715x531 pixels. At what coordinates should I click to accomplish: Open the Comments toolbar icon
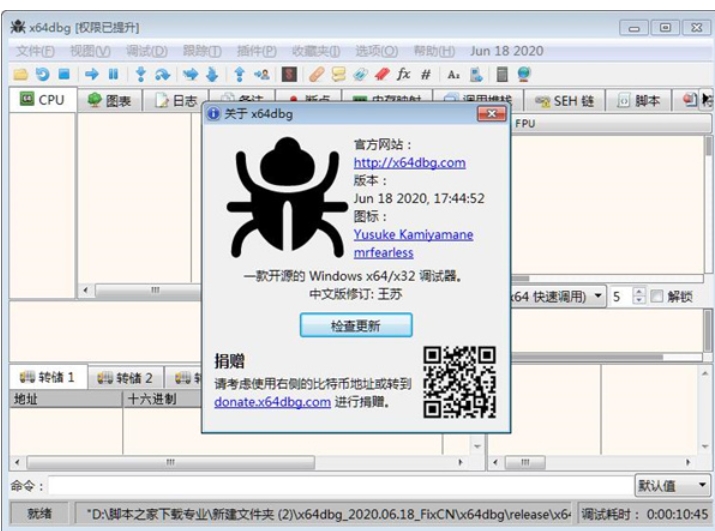(x=338, y=74)
